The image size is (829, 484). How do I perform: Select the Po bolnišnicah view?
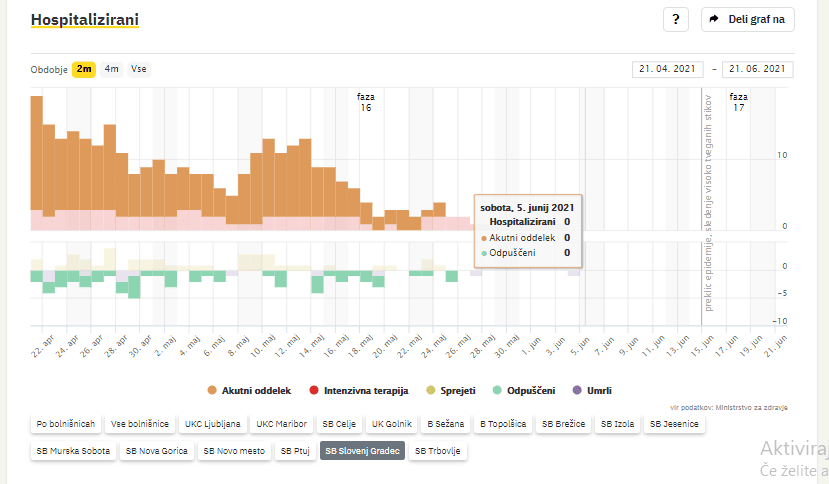pos(66,424)
